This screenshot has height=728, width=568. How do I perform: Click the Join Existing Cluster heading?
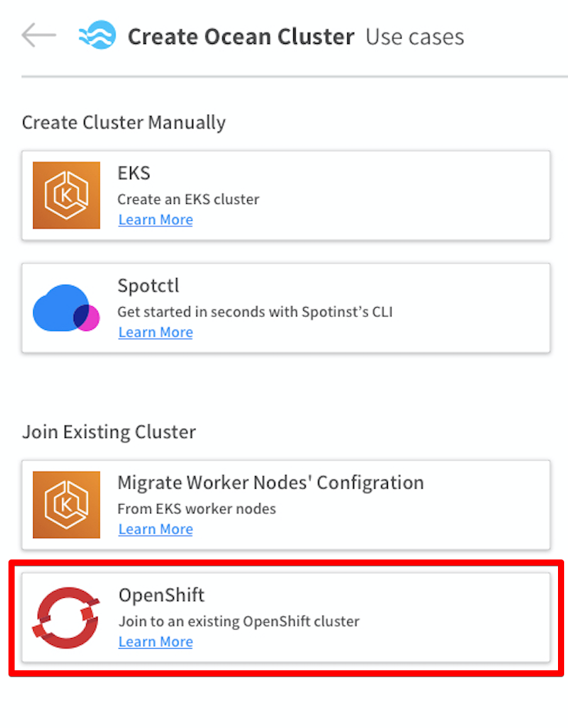tap(109, 432)
